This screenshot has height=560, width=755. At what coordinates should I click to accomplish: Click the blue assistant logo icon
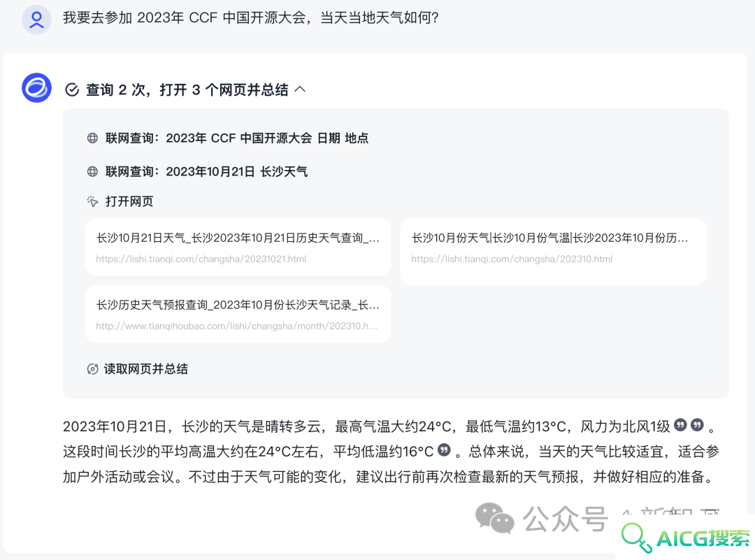coord(36,87)
